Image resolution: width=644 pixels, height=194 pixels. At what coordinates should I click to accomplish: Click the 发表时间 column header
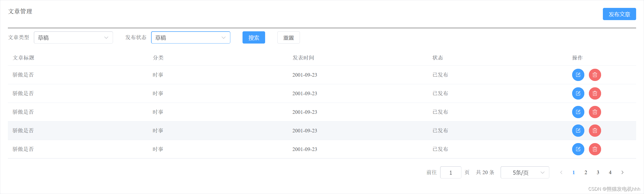click(x=303, y=58)
